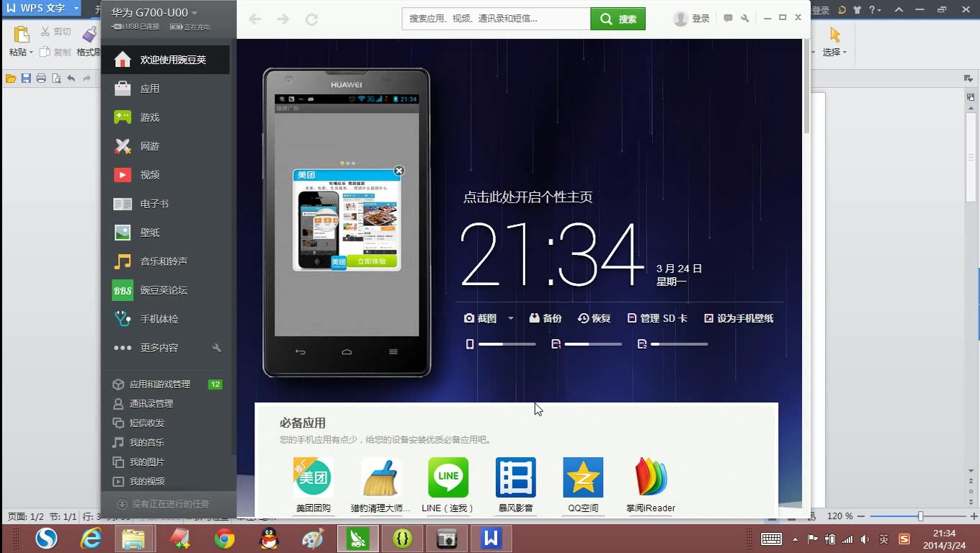Expand the 粘贴 paste dropdown in WPS
Viewport: 980px width, 553px height.
point(32,53)
